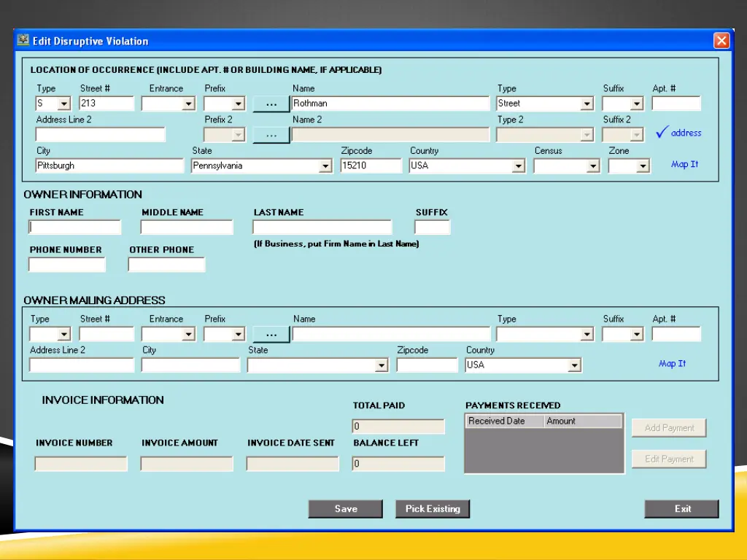Click the mailing address Apt. # field
747x560 pixels.
(x=676, y=334)
